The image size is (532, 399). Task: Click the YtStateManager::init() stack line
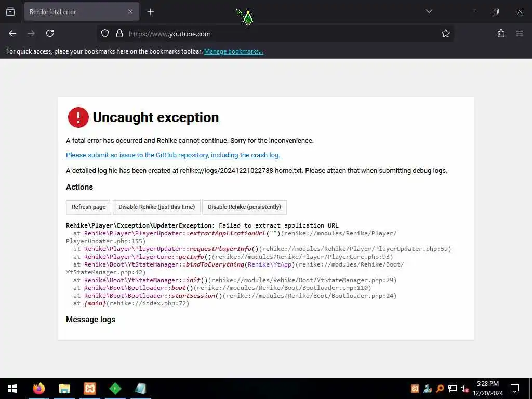[235, 280]
